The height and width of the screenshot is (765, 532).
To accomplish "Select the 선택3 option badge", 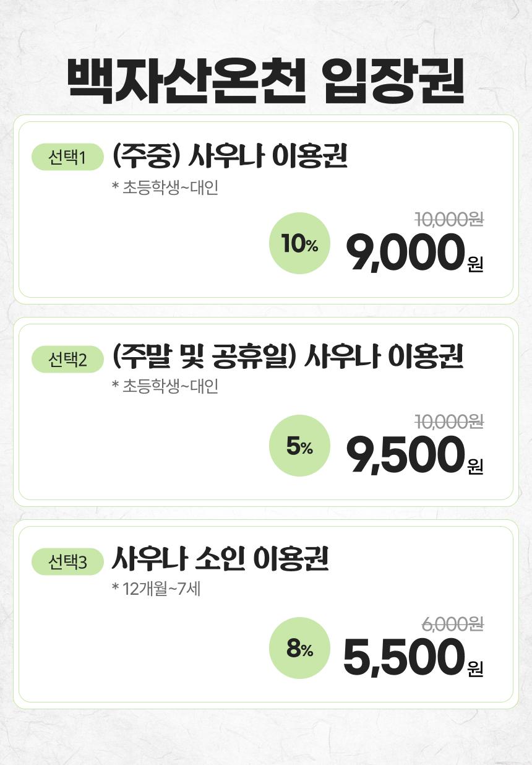I will tap(67, 562).
